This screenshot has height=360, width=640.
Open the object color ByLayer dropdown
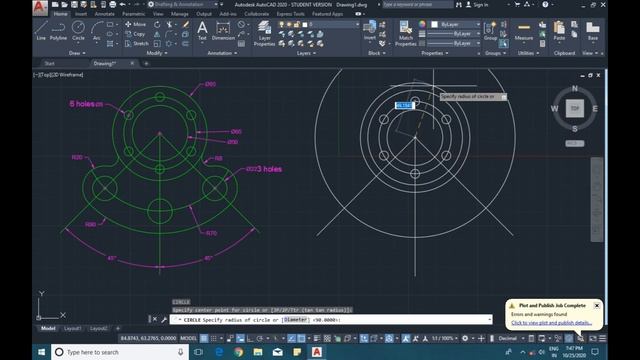coord(456,24)
